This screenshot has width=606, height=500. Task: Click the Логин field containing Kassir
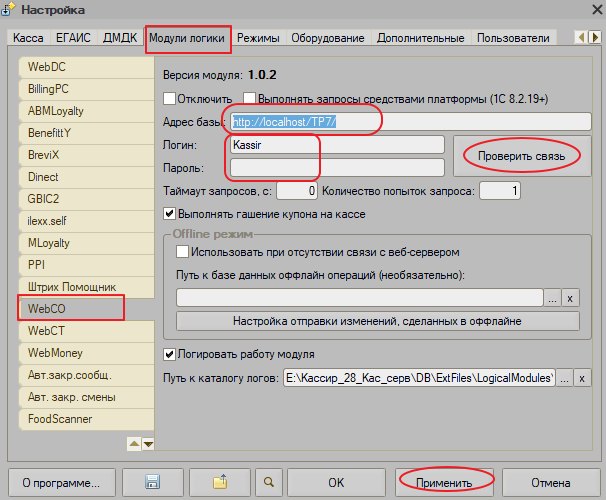point(337,145)
